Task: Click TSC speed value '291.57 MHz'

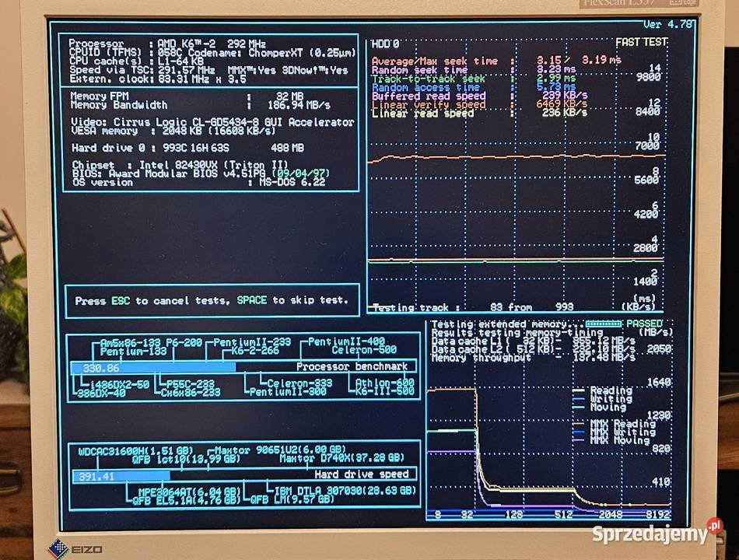Action: 186,70
